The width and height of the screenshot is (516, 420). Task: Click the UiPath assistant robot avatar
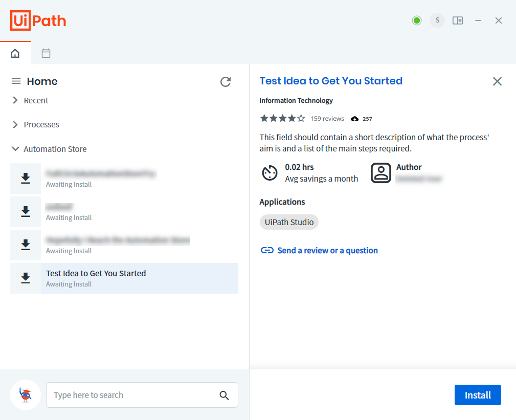pyautogui.click(x=26, y=395)
